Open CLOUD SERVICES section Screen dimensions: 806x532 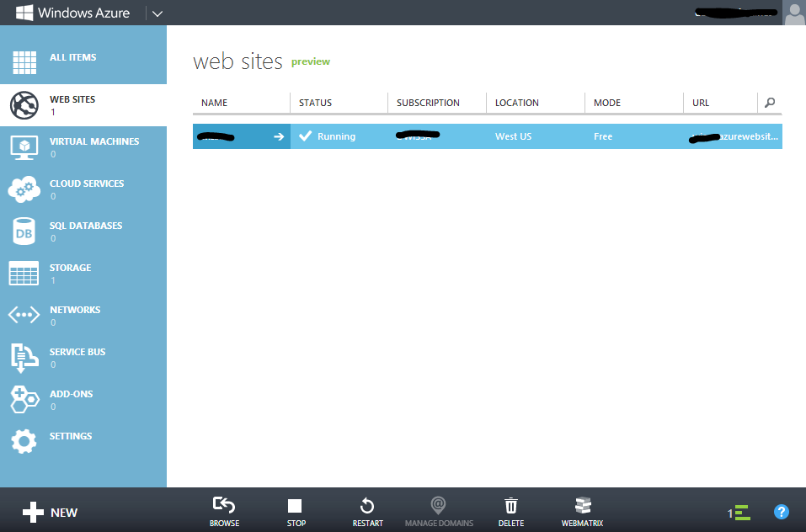[87, 184]
